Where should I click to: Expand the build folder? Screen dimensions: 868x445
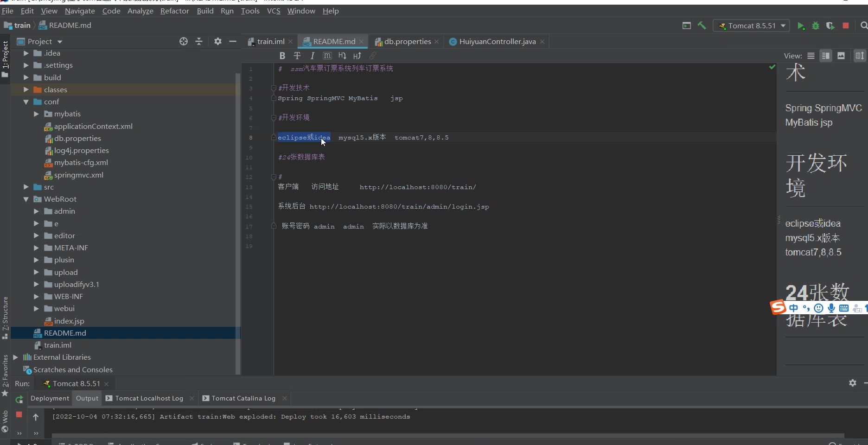click(26, 77)
